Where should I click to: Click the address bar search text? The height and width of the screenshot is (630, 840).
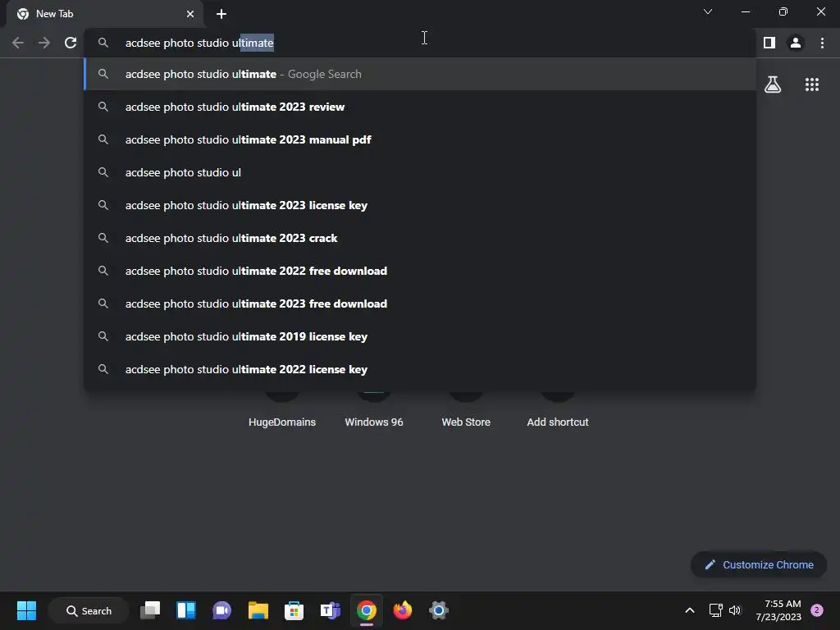199,43
